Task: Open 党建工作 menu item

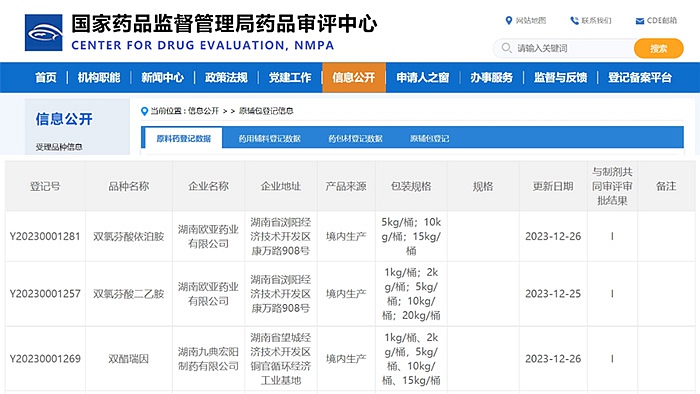Action: (x=290, y=78)
